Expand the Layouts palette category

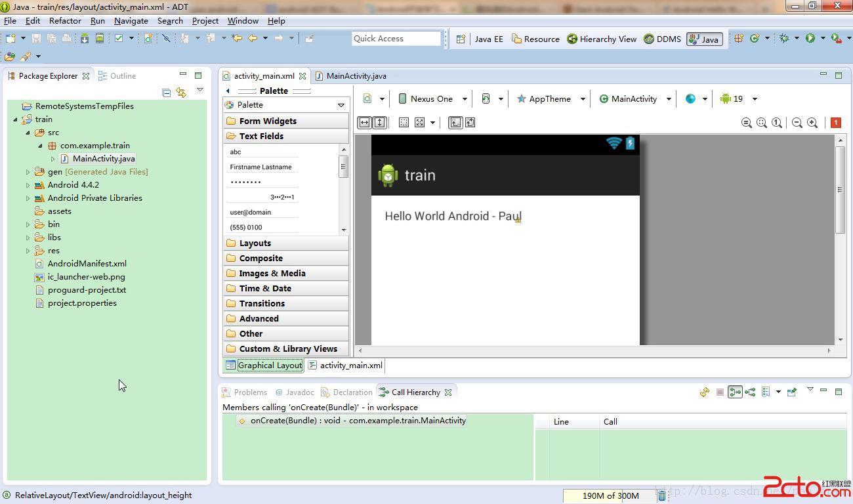coord(255,243)
